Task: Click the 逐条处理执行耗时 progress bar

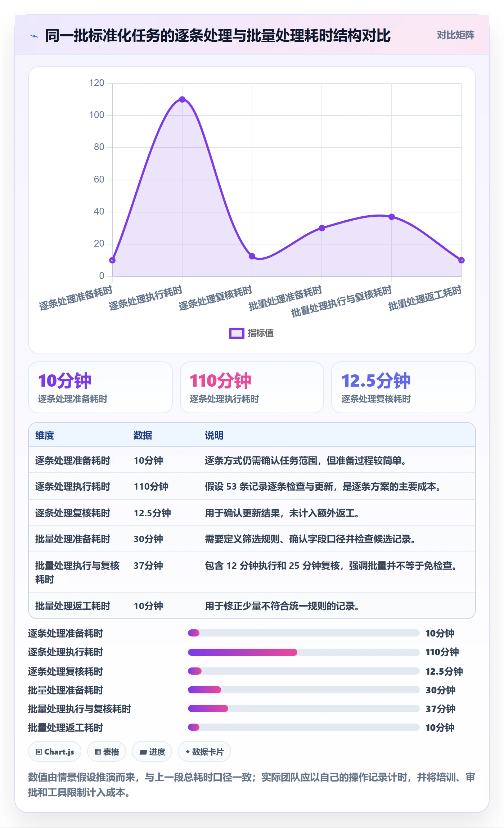Action: 304,652
